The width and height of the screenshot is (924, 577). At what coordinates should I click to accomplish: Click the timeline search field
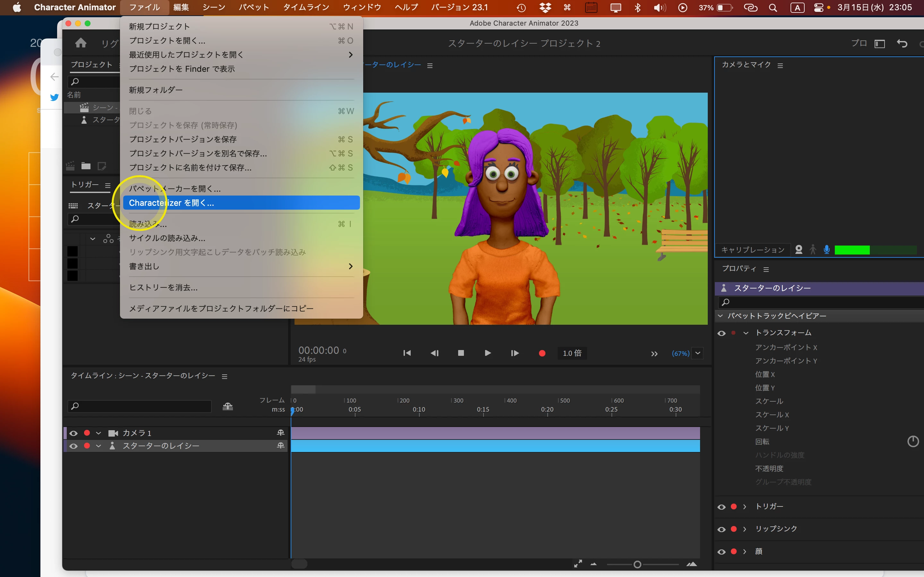pyautogui.click(x=139, y=406)
